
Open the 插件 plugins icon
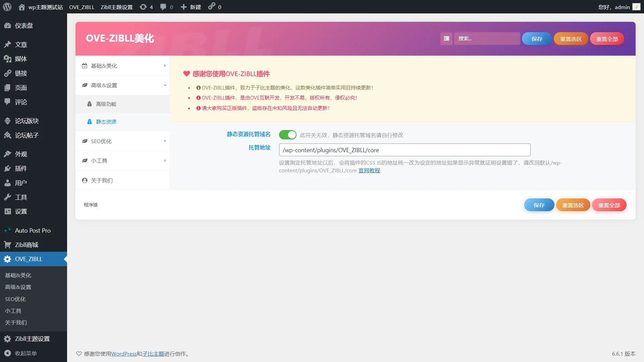(x=8, y=168)
